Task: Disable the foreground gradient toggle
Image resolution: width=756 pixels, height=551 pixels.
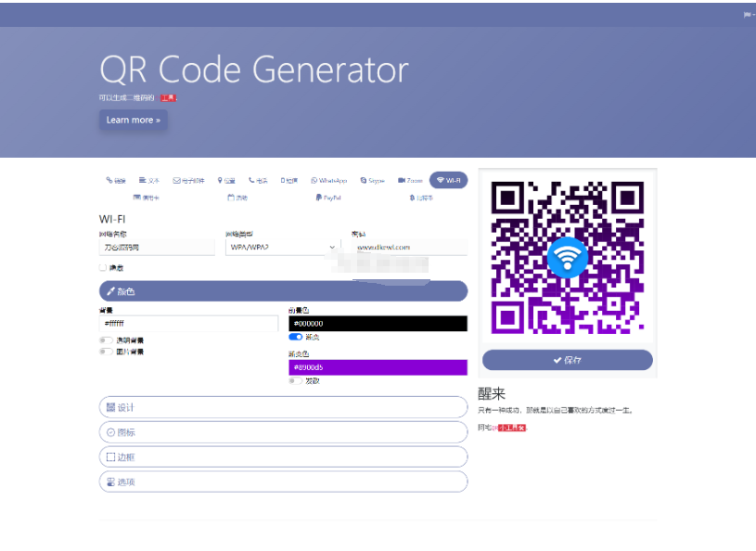Action: tap(295, 337)
